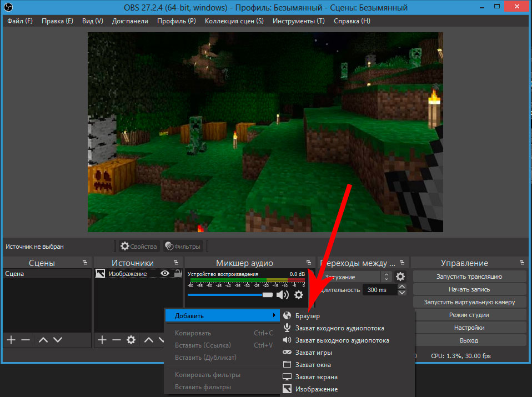The image size is (532, 397).
Task: Toggle Режим студии
Action: (469, 315)
